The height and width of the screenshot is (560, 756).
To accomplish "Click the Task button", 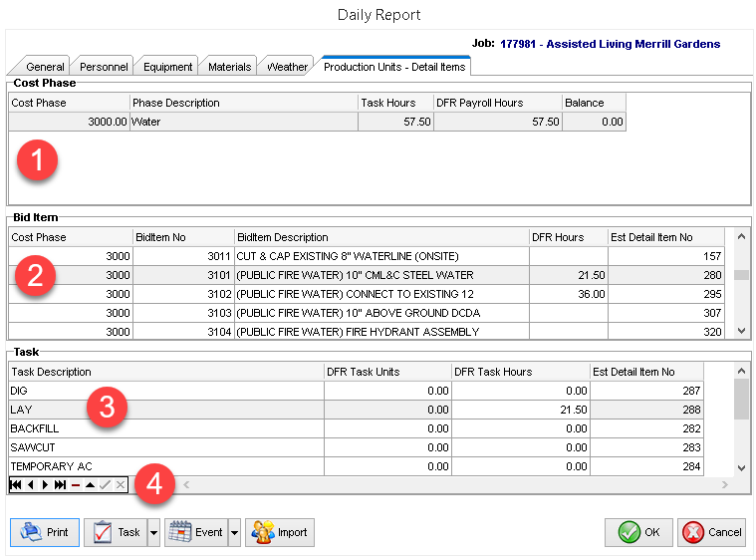I will coord(116,532).
